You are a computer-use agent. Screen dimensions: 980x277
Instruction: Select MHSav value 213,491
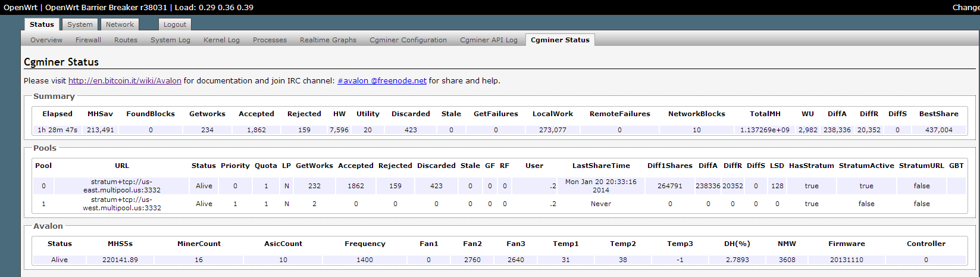pos(101,130)
